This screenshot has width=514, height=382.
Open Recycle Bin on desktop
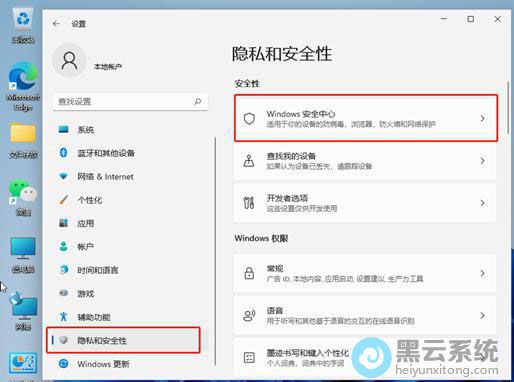coord(23,26)
